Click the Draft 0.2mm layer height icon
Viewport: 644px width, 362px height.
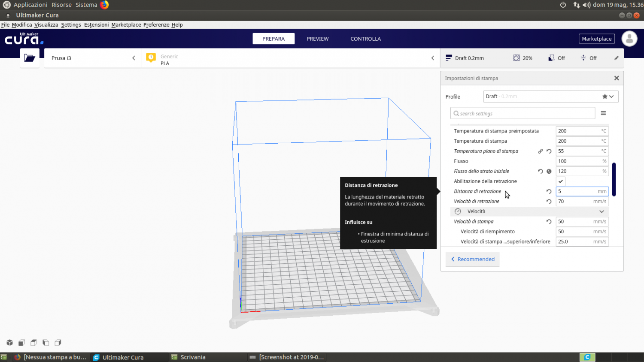click(449, 58)
